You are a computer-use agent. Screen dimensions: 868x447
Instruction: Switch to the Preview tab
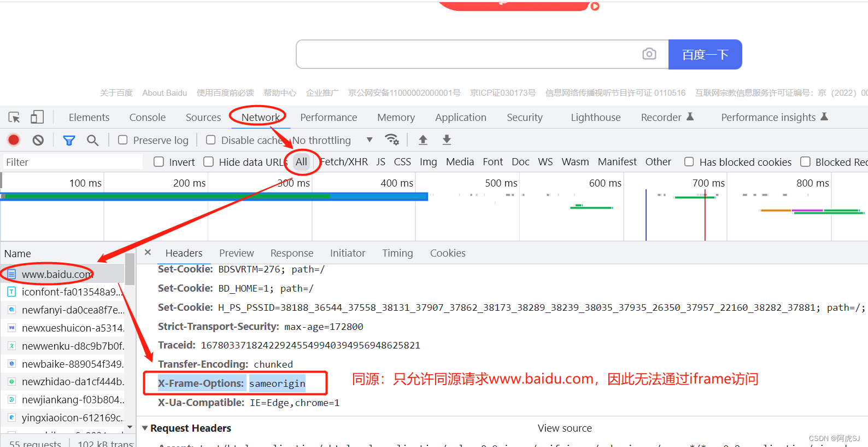click(237, 253)
